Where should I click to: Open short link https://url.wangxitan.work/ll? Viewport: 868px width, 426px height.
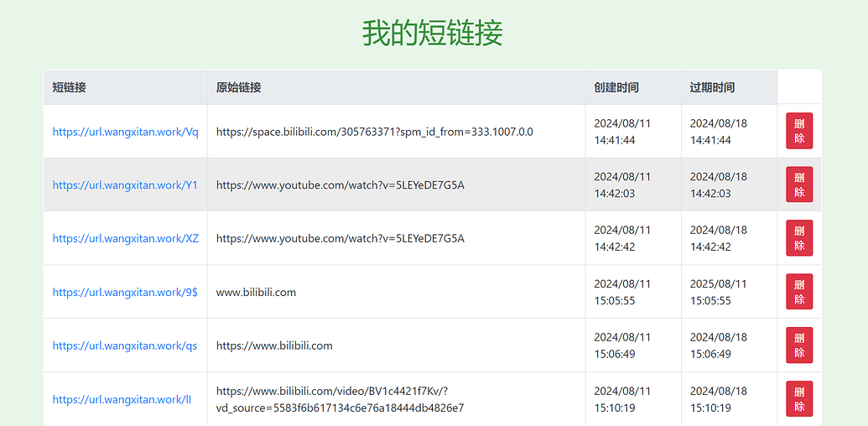[x=122, y=399]
